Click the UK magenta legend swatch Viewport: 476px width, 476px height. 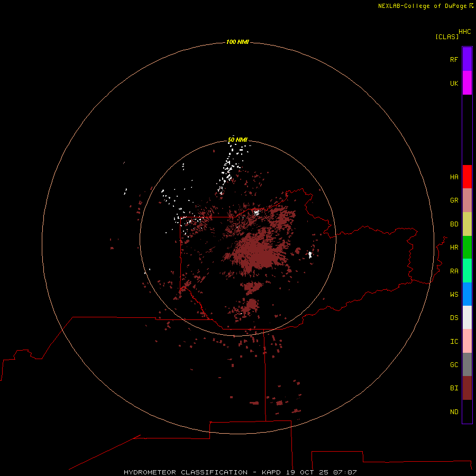467,83
